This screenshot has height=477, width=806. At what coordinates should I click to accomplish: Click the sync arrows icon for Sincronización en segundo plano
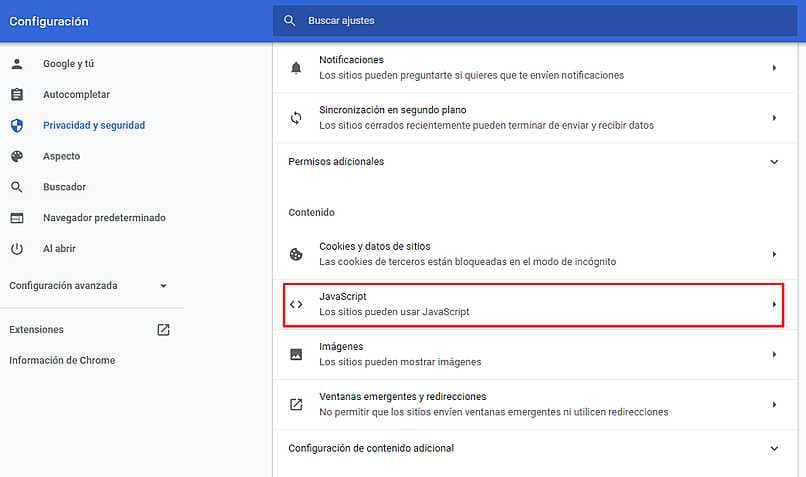point(296,118)
